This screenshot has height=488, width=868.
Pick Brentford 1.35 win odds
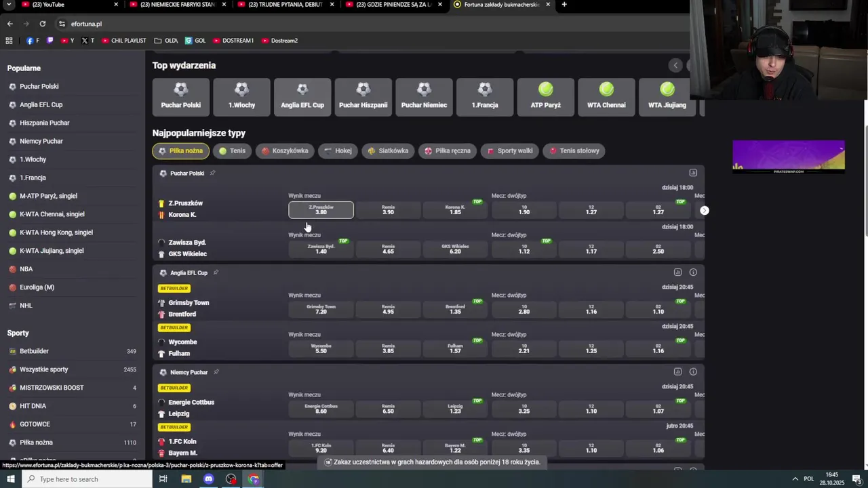click(455, 310)
